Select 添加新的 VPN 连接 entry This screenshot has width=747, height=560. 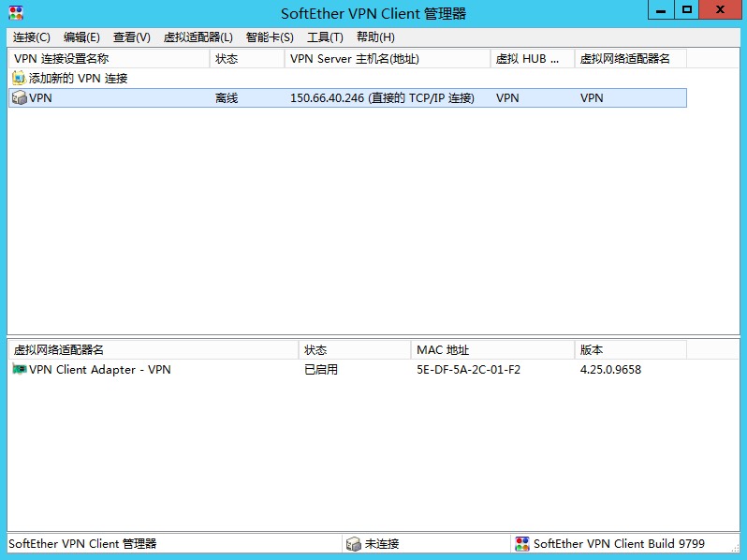[78, 78]
